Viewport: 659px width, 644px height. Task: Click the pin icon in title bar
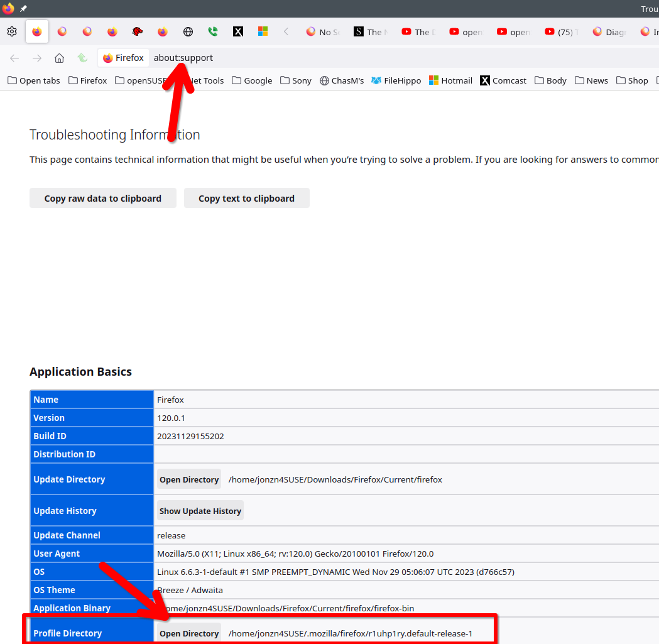coord(23,9)
